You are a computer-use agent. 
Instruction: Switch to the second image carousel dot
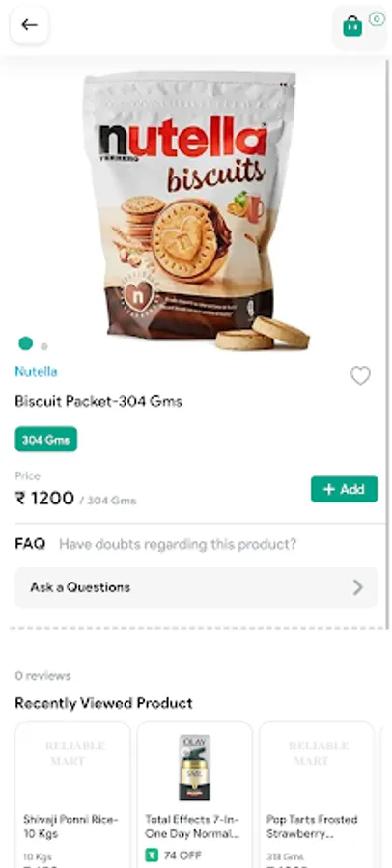pos(44,346)
